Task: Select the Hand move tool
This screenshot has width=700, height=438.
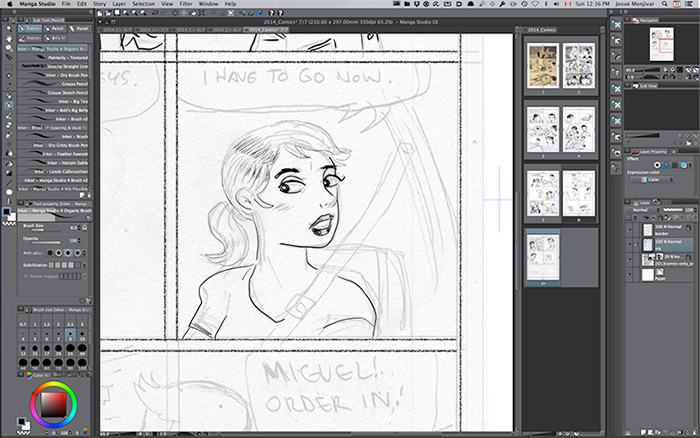Action: tap(8, 38)
